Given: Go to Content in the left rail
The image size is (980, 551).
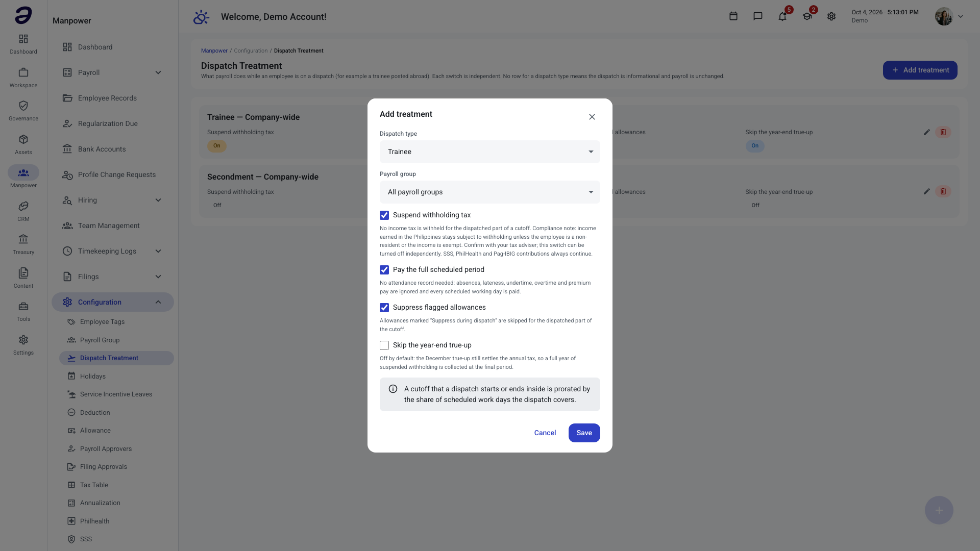Looking at the screenshot, I should (x=23, y=278).
